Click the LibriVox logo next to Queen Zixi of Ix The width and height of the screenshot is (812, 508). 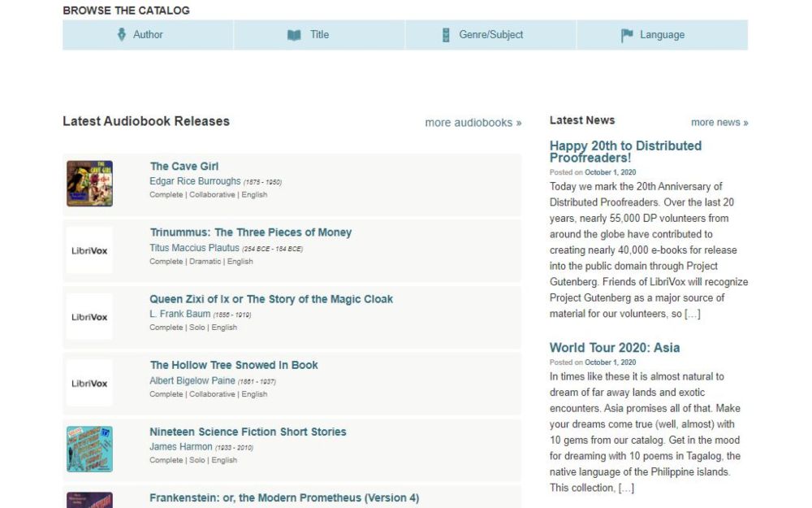[89, 316]
